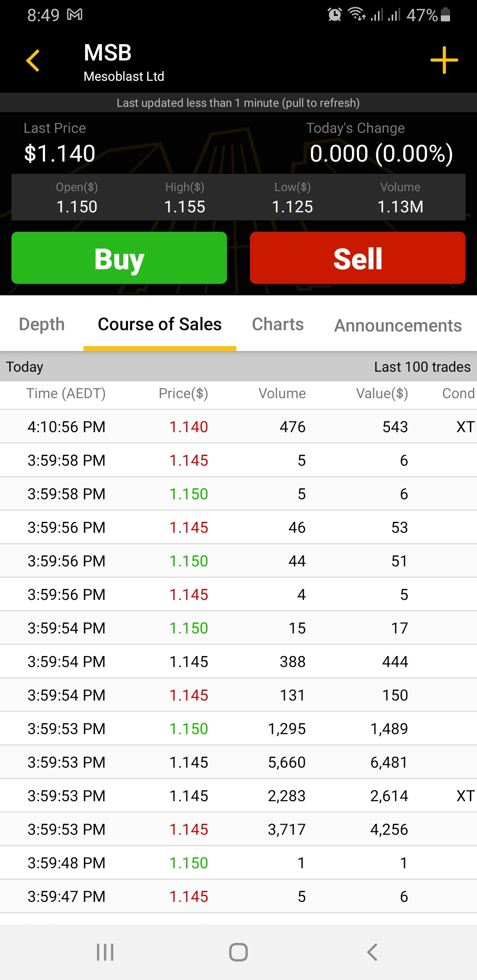Open Android recent apps button
Screen dimensions: 477x980
pos(105,952)
